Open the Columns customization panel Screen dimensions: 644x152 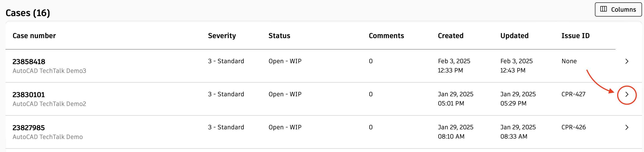617,9
